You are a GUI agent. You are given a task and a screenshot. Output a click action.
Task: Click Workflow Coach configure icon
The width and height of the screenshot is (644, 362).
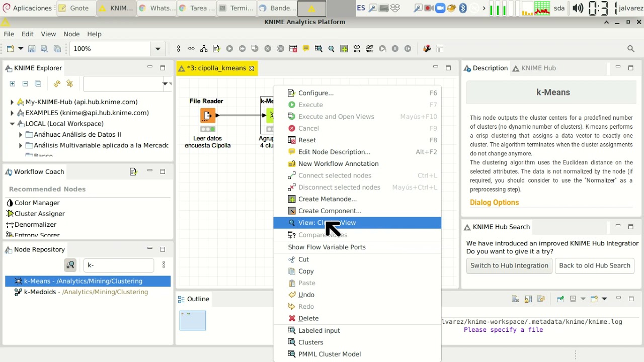pos(133,172)
